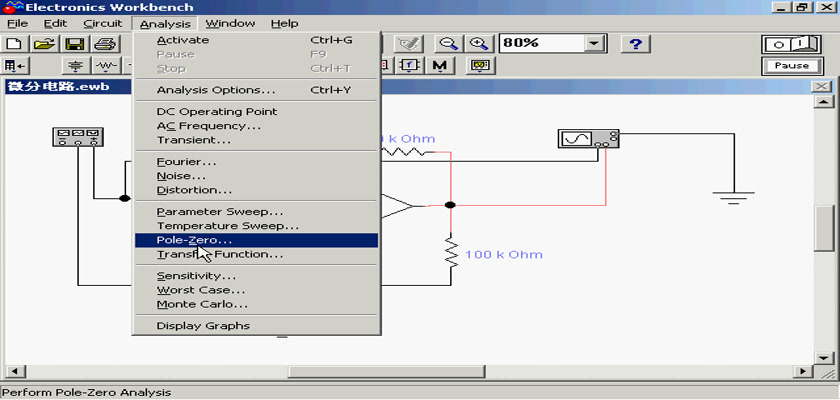Close the 微分电路.ewb document window
This screenshot has height=400, width=840.
(x=821, y=86)
